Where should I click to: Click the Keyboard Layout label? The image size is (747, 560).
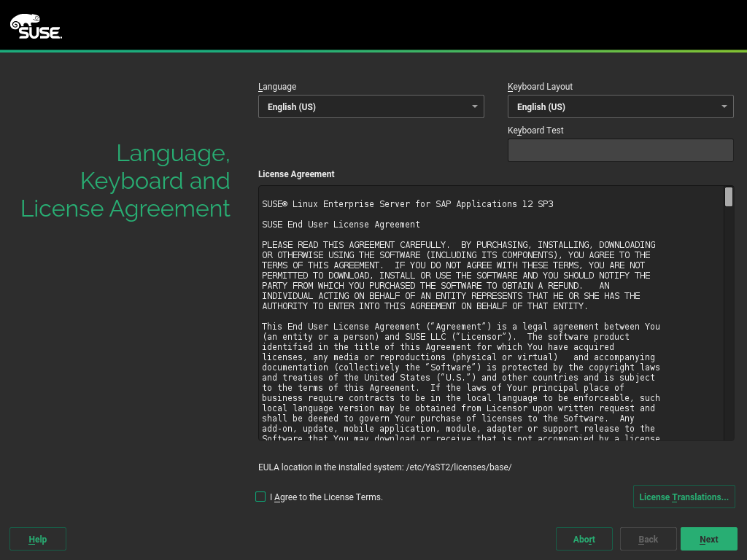click(540, 87)
